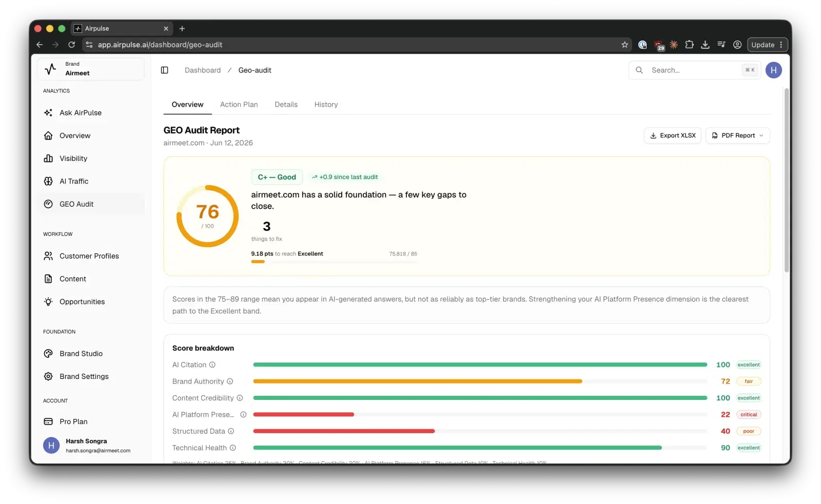821x504 pixels.
Task: Click the page vertical scrollbar
Action: [787, 179]
